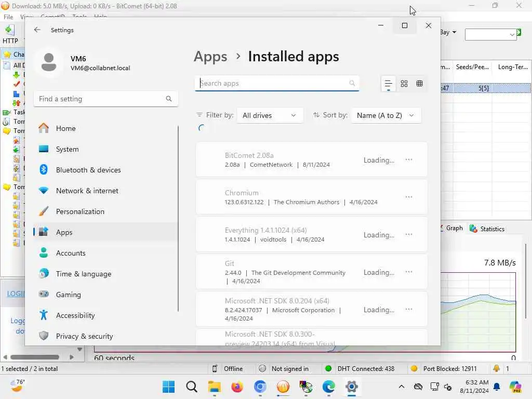Go back using the Settings back arrow

pyautogui.click(x=37, y=30)
